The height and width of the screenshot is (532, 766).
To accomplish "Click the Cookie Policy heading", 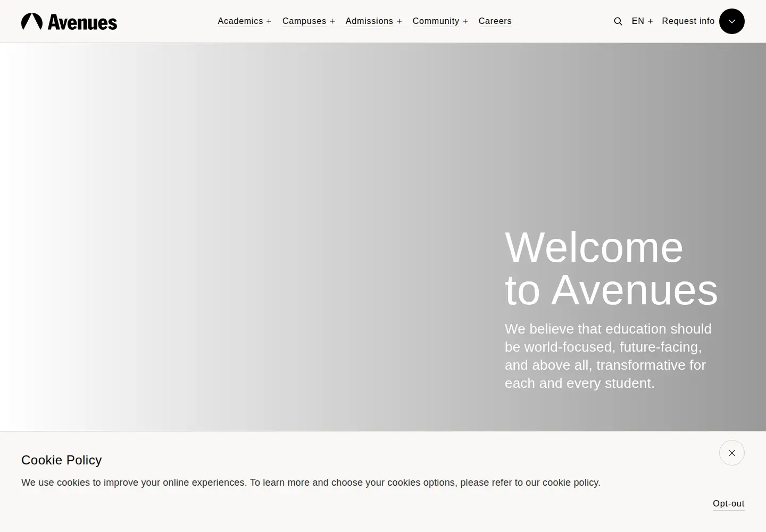I will pos(61,460).
